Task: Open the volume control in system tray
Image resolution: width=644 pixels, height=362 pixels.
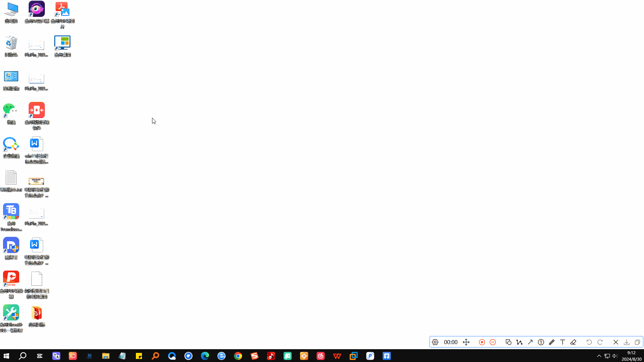Action: pos(615,356)
